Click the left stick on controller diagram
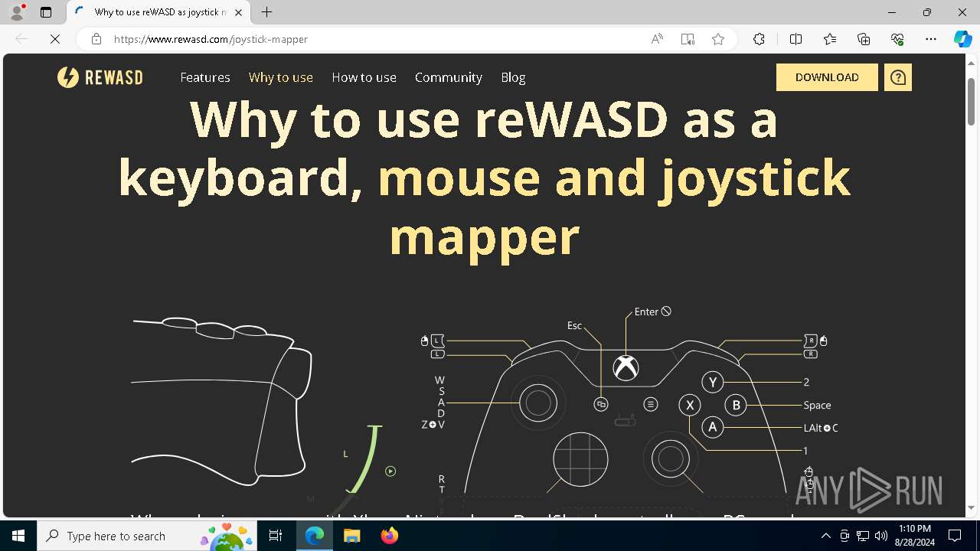 click(x=538, y=403)
